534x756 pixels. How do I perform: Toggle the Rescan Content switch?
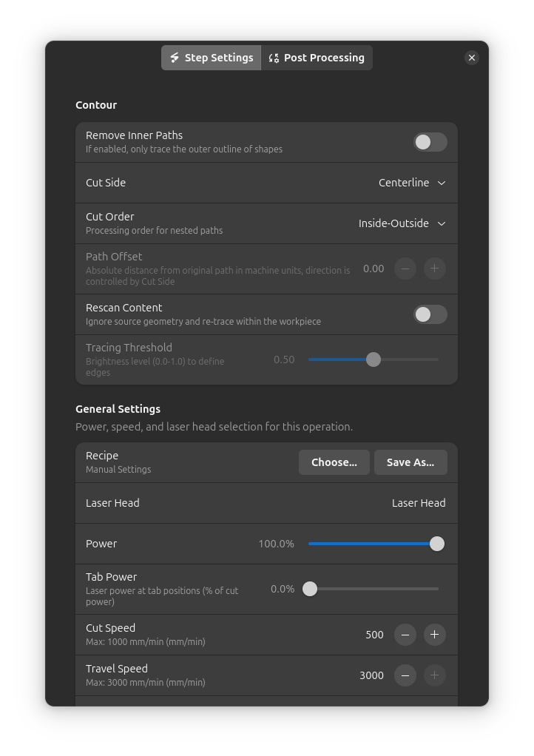click(430, 314)
